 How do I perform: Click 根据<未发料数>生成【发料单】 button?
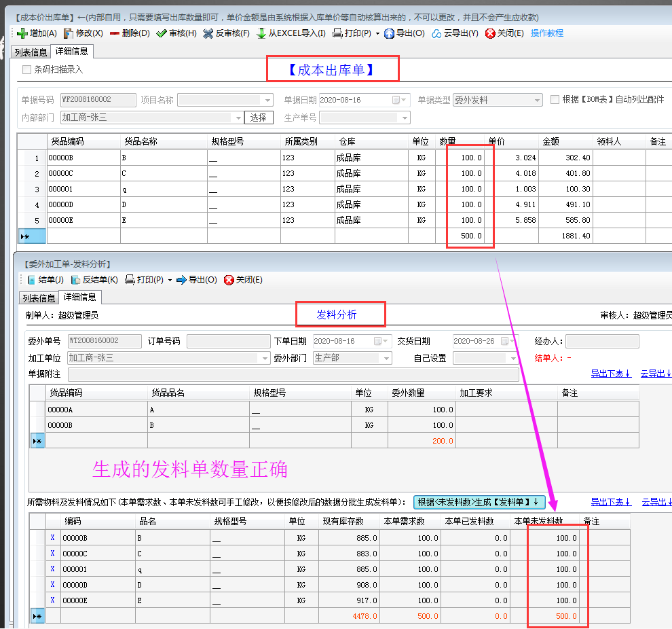click(x=479, y=502)
